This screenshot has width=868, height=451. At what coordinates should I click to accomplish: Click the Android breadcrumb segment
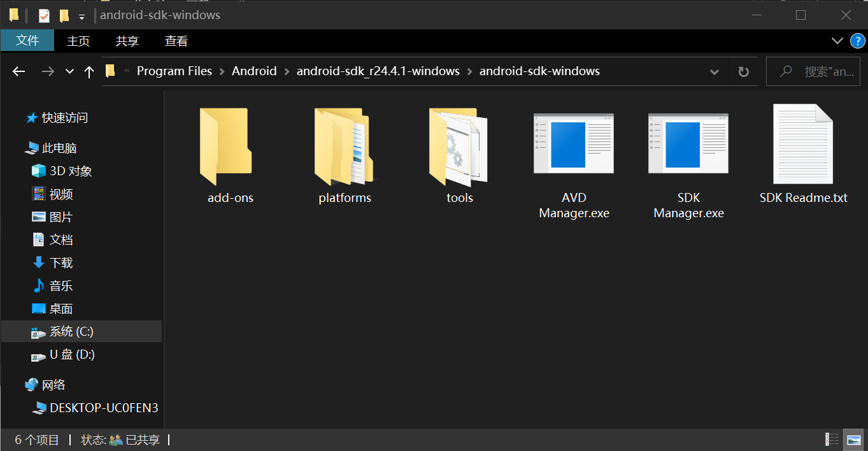coord(254,71)
